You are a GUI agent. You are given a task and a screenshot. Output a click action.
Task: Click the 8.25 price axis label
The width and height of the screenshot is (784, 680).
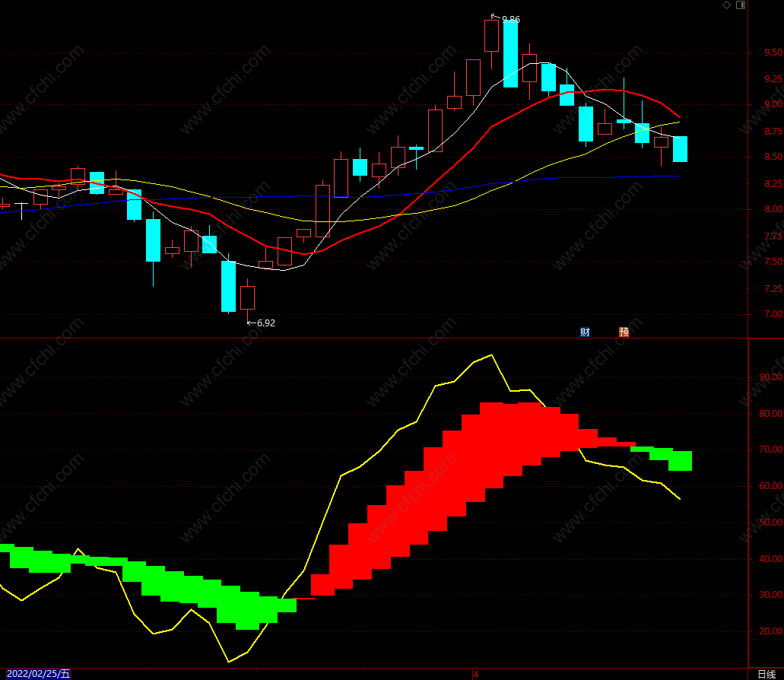coord(773,184)
